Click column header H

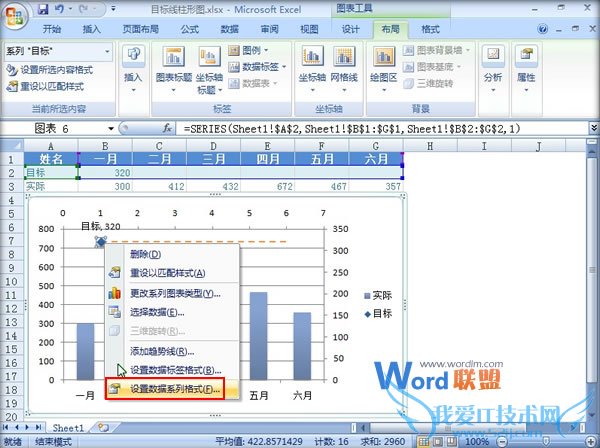[430, 146]
